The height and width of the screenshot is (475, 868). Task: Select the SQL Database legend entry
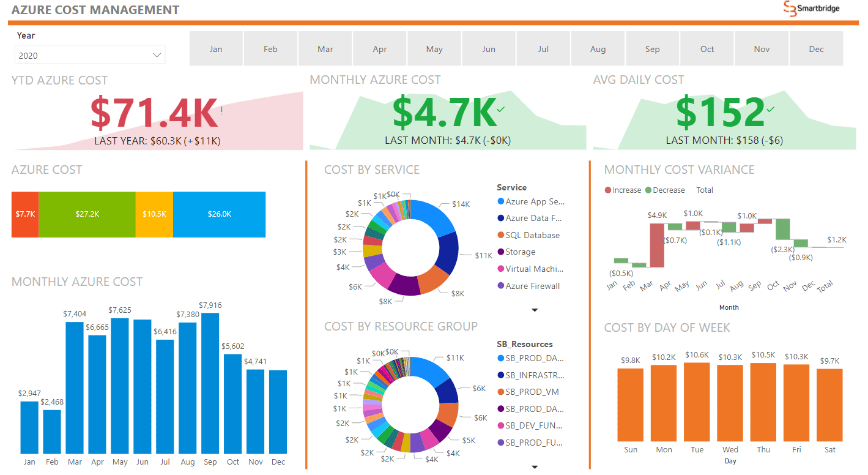tap(529, 234)
